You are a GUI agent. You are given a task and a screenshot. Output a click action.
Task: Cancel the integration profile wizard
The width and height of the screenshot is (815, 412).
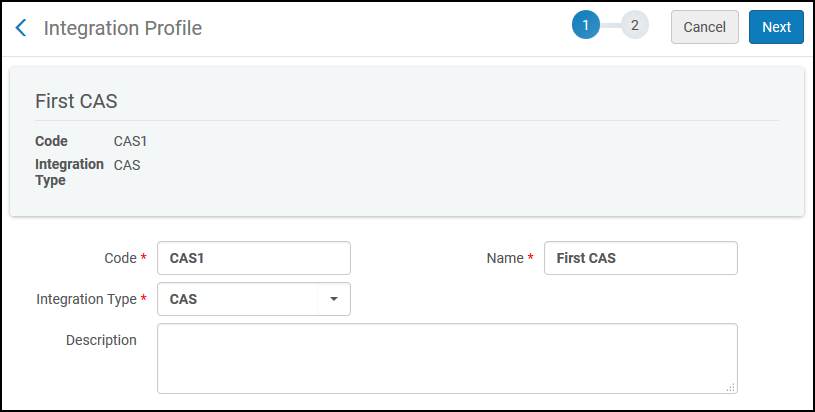pos(704,27)
